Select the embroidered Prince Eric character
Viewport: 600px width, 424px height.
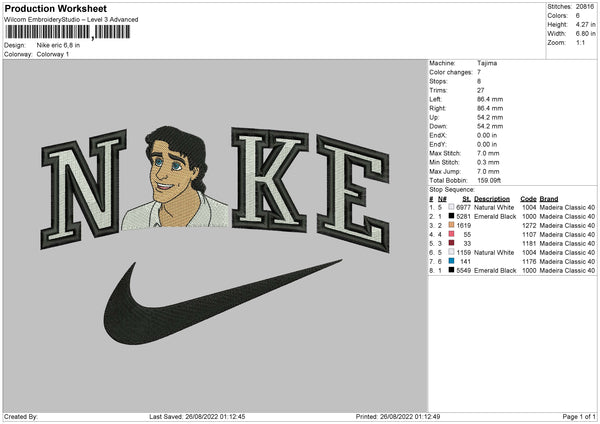click(x=176, y=178)
